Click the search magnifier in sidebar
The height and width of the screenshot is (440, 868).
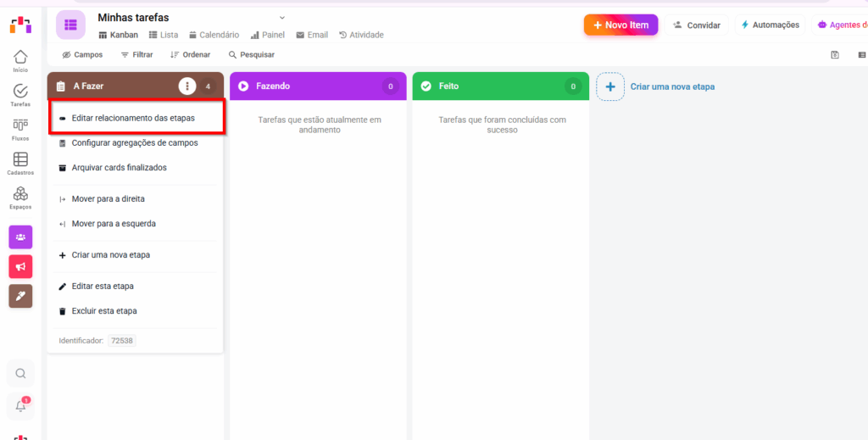tap(21, 373)
